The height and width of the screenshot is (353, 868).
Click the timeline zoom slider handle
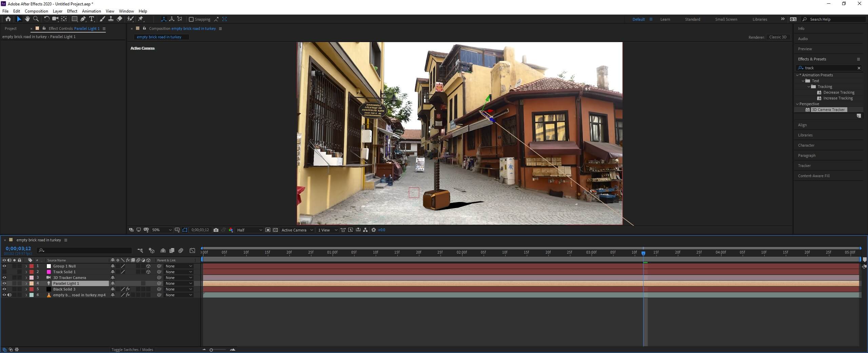coord(211,350)
